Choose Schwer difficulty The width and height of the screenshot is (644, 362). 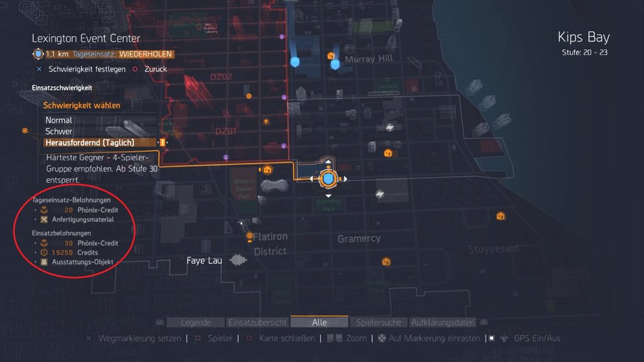[58, 131]
